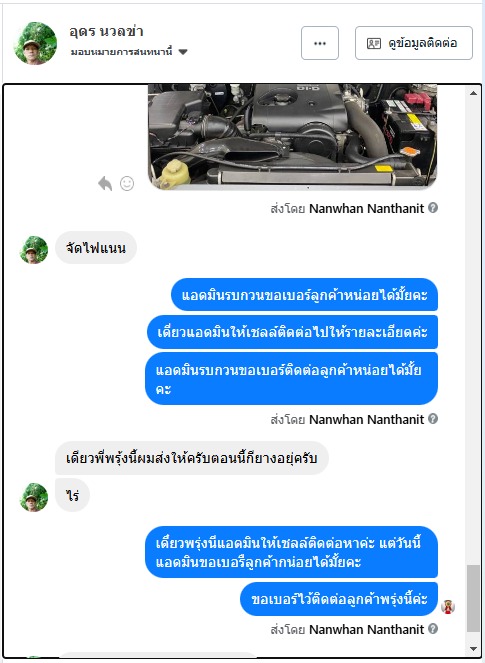
Task: Click the อุดร นวลข่า name in header
Action: 107,32
